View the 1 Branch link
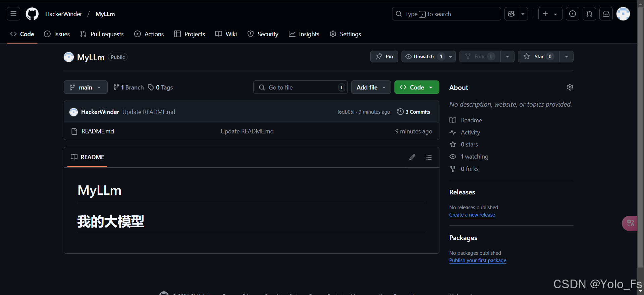 pyautogui.click(x=128, y=87)
